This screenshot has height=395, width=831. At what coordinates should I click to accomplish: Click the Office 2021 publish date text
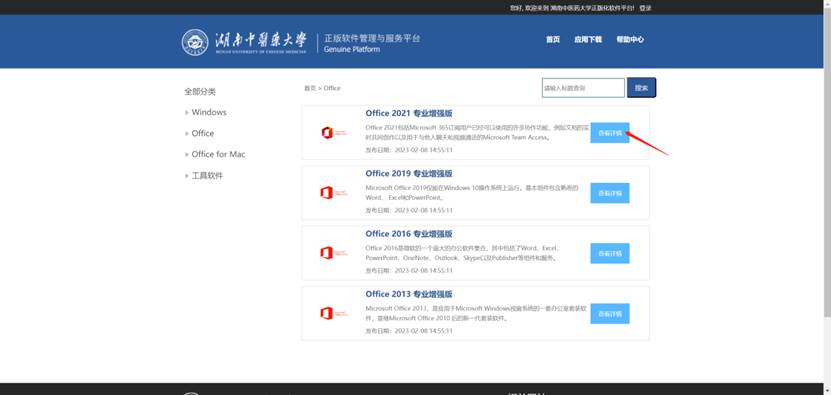(x=409, y=150)
